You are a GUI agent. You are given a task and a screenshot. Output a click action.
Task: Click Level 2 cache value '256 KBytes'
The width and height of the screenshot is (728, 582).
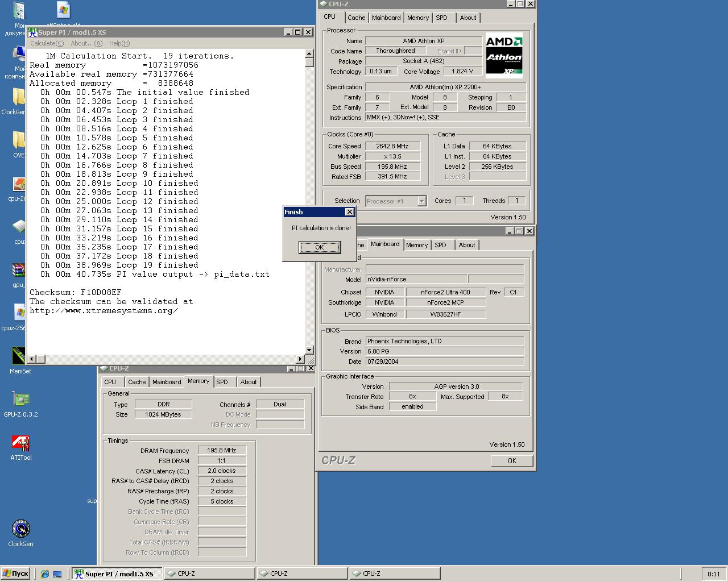click(x=497, y=167)
